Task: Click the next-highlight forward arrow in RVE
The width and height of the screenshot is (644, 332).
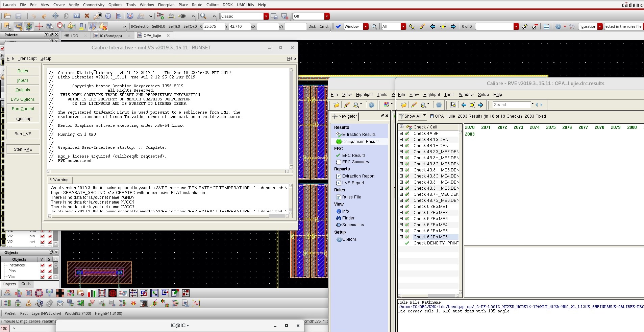Action: [481, 105]
